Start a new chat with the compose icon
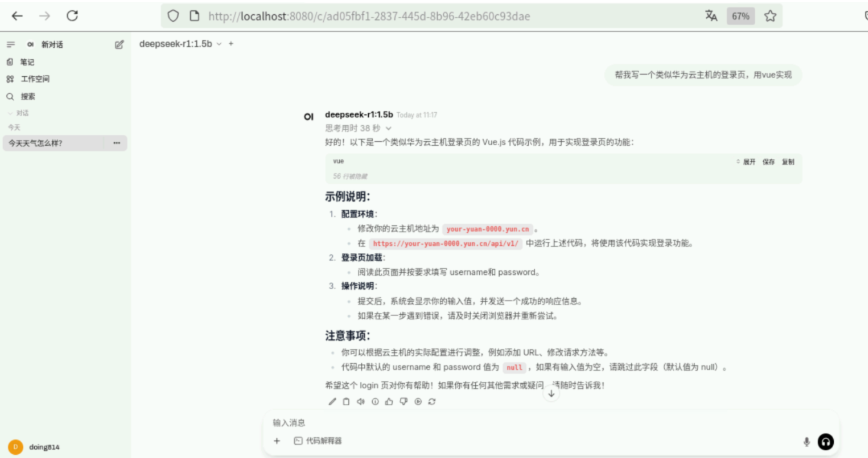 coord(117,44)
